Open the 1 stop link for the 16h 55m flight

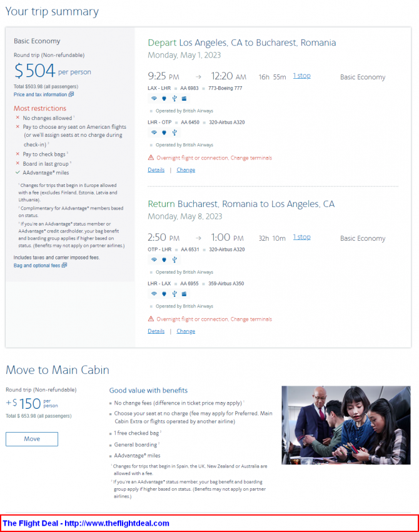302,76
